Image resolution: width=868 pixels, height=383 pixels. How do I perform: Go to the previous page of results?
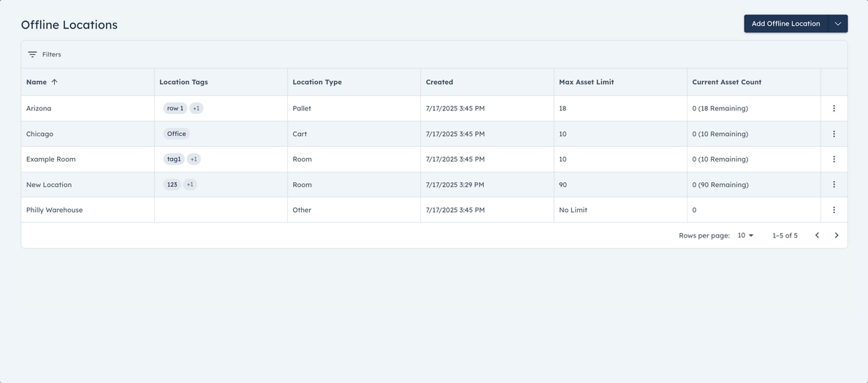pyautogui.click(x=817, y=235)
